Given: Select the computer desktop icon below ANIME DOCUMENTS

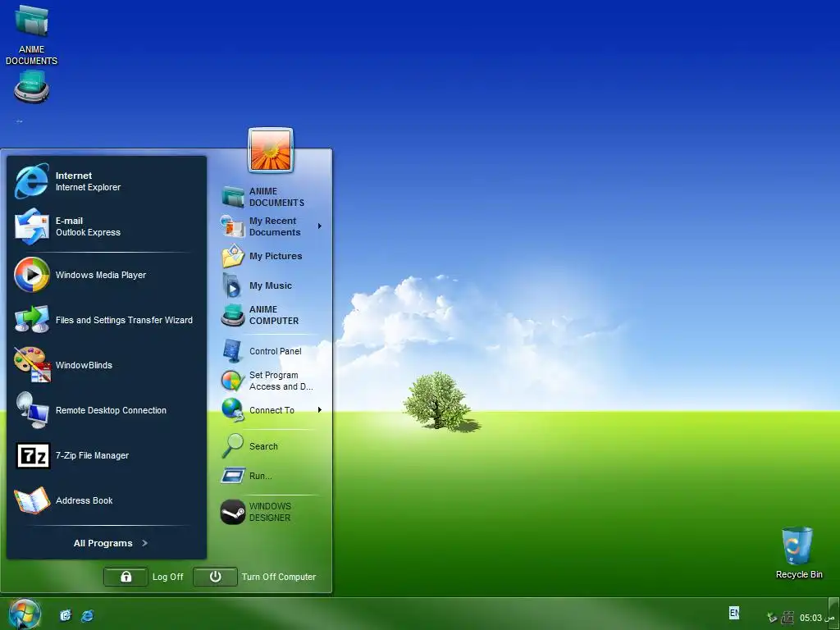Looking at the screenshot, I should pyautogui.click(x=32, y=87).
